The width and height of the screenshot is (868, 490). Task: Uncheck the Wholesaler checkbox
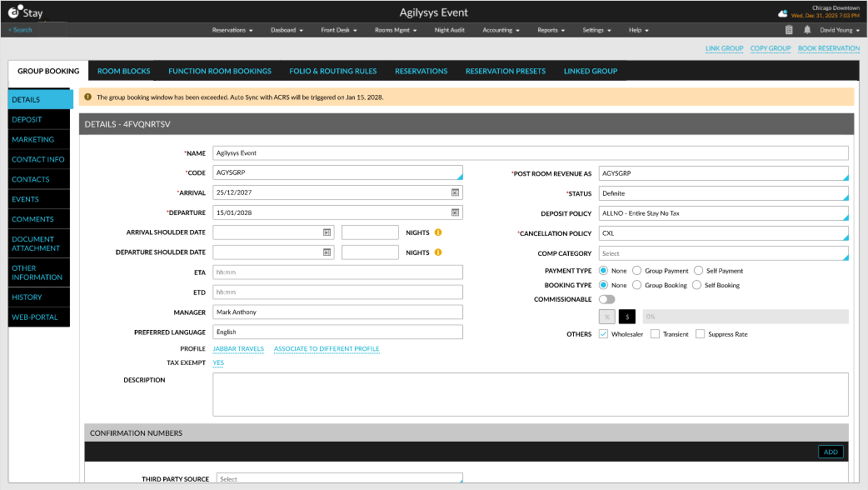(x=603, y=334)
